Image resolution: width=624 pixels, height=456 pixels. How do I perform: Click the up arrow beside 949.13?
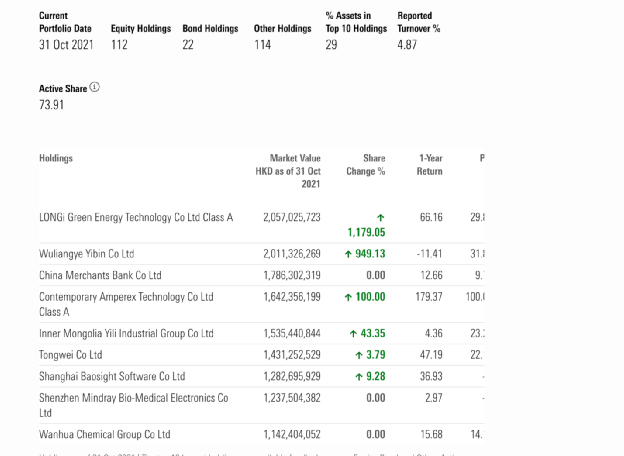(x=347, y=254)
